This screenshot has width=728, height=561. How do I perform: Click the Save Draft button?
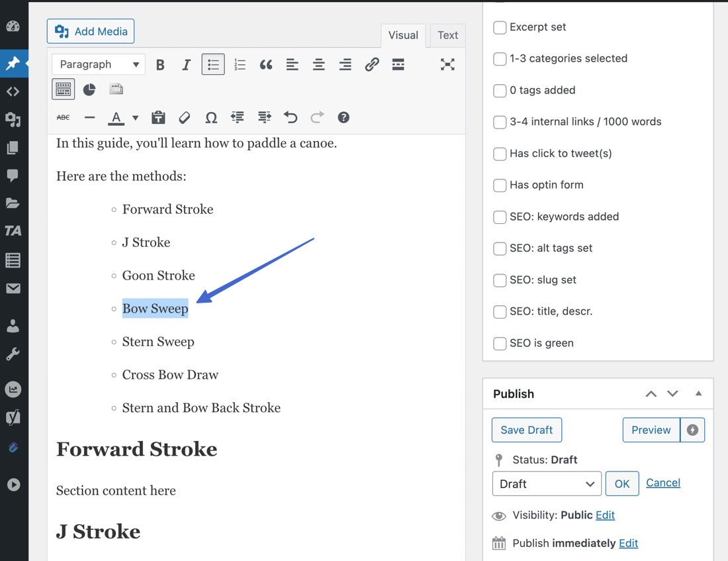(x=526, y=430)
